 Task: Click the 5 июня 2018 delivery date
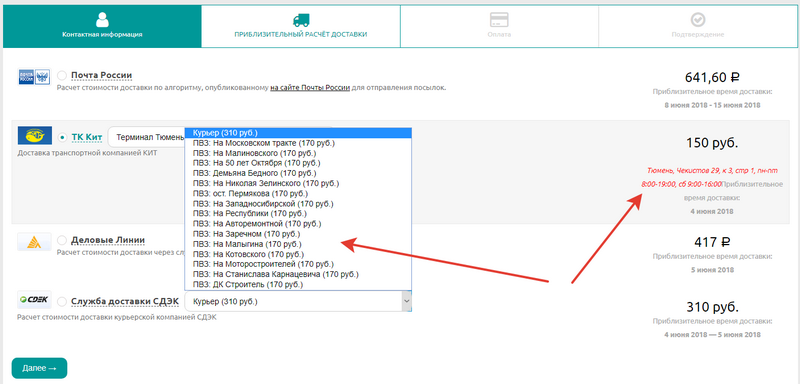click(712, 270)
